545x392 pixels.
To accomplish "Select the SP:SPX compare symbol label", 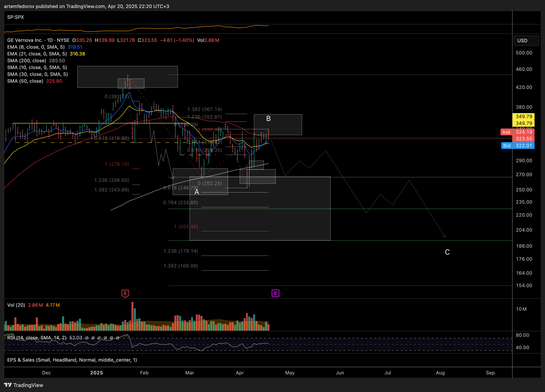I will pos(16,17).
